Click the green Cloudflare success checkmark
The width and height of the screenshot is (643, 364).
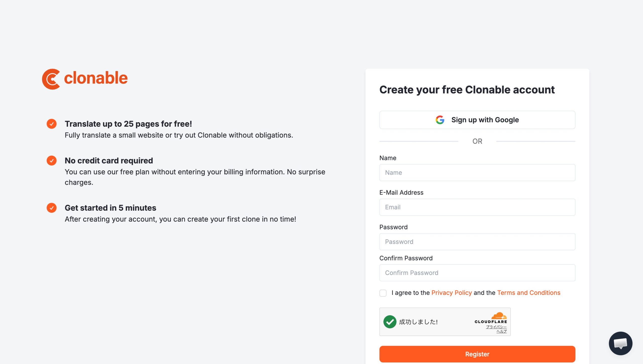(x=390, y=322)
